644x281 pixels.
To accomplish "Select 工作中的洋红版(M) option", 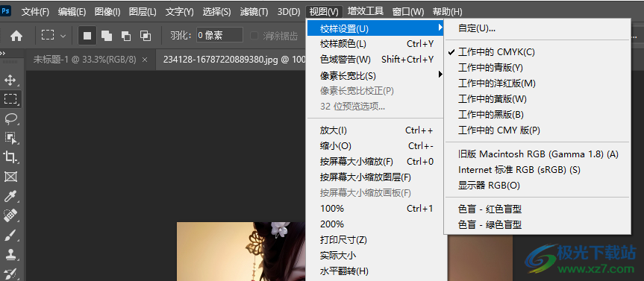I will pyautogui.click(x=537, y=83).
